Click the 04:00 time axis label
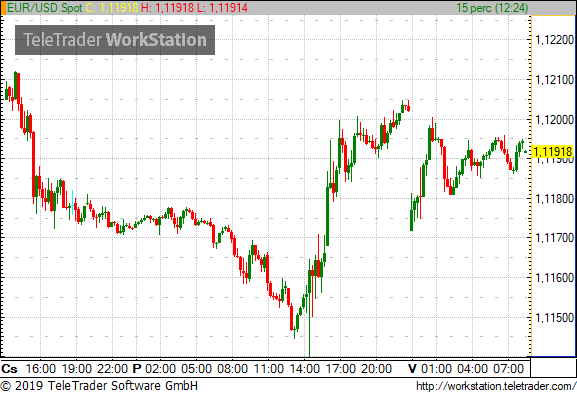This screenshot has height=395, width=577. [472, 368]
